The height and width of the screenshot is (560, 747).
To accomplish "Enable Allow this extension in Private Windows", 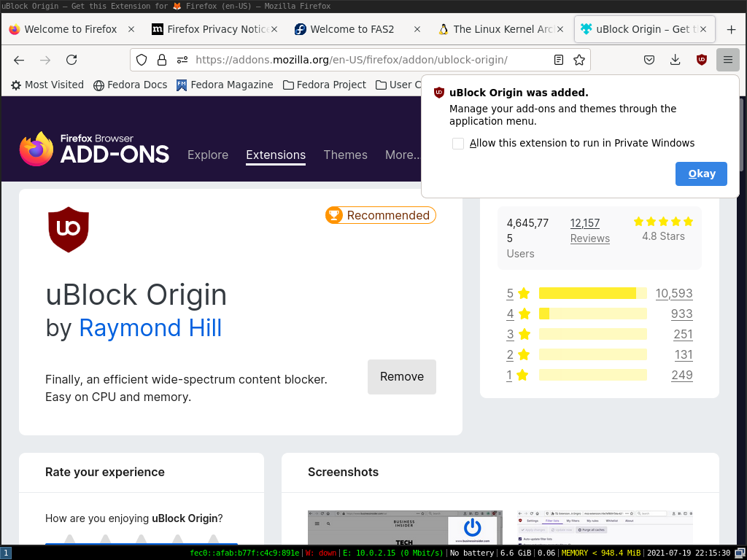I will click(458, 144).
